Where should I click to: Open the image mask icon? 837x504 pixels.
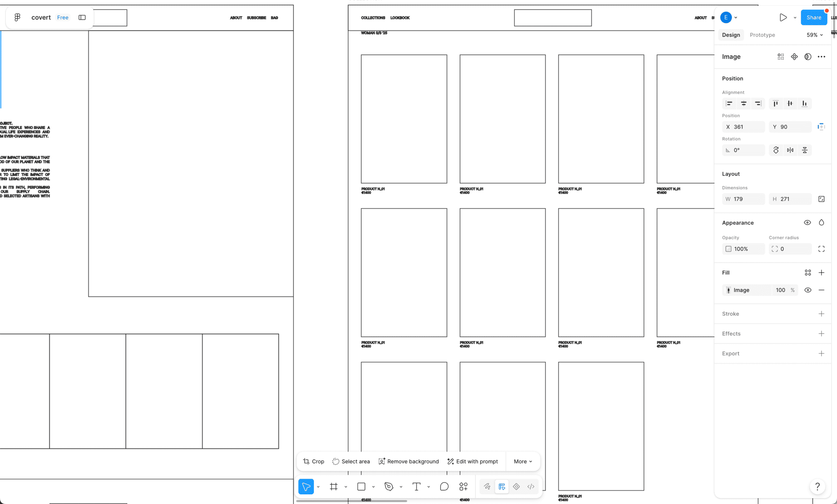pos(808,56)
